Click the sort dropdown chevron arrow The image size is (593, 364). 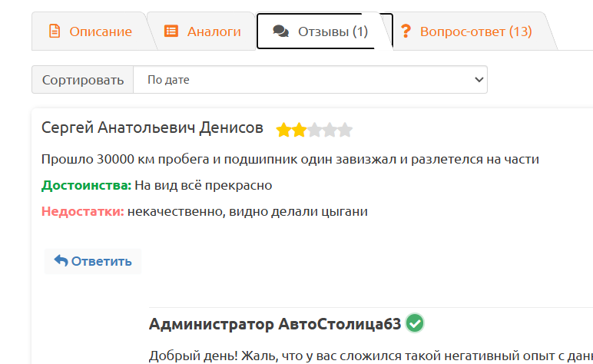pyautogui.click(x=479, y=80)
